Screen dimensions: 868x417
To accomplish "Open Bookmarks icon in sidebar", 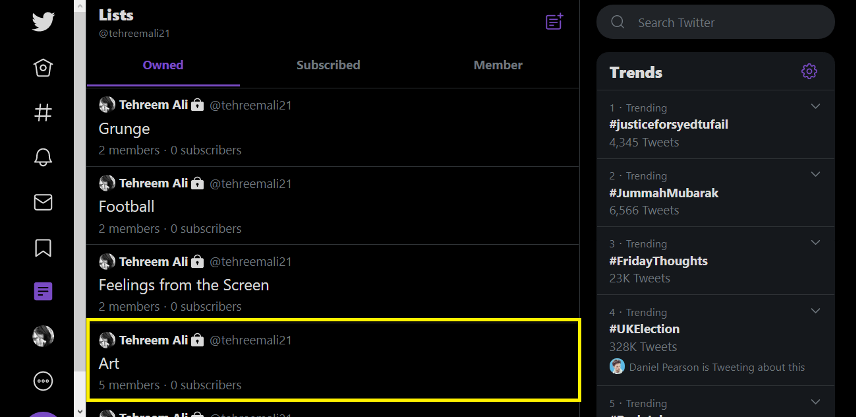I will tap(43, 247).
